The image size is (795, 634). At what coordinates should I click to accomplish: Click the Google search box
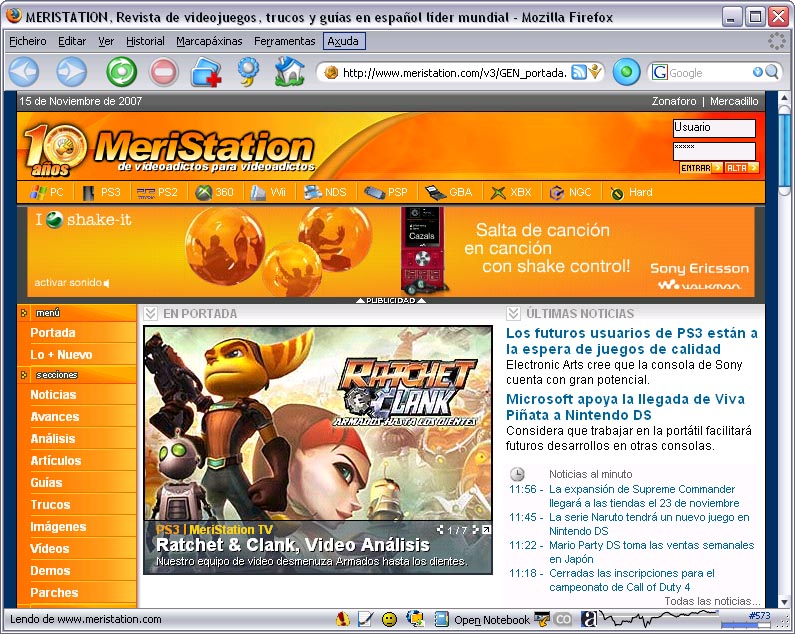[710, 73]
